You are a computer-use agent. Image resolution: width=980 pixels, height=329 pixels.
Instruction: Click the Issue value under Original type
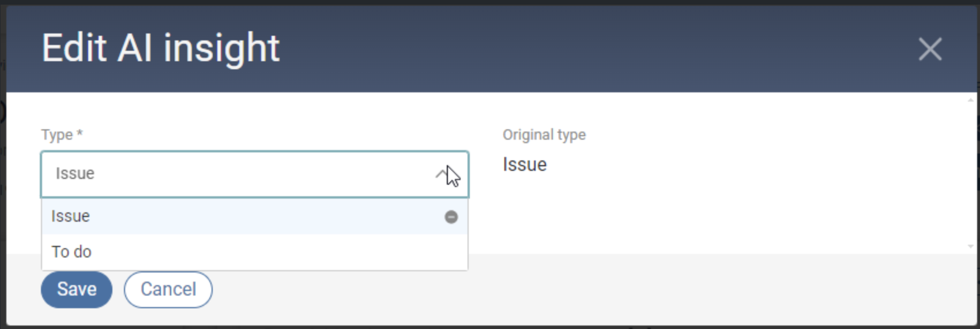[x=525, y=165]
